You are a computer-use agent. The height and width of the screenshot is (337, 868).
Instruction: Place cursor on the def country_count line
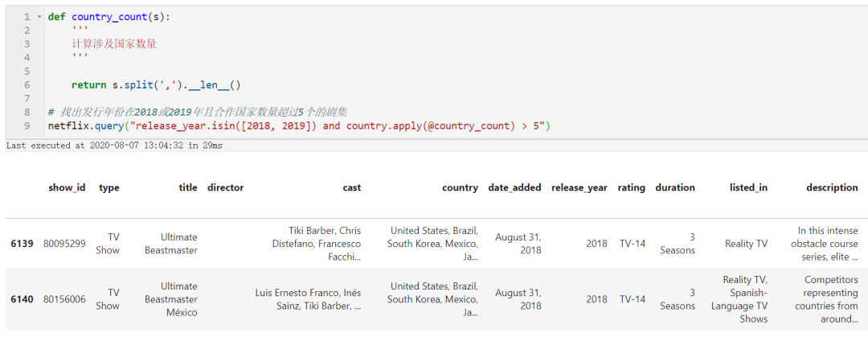(x=109, y=17)
